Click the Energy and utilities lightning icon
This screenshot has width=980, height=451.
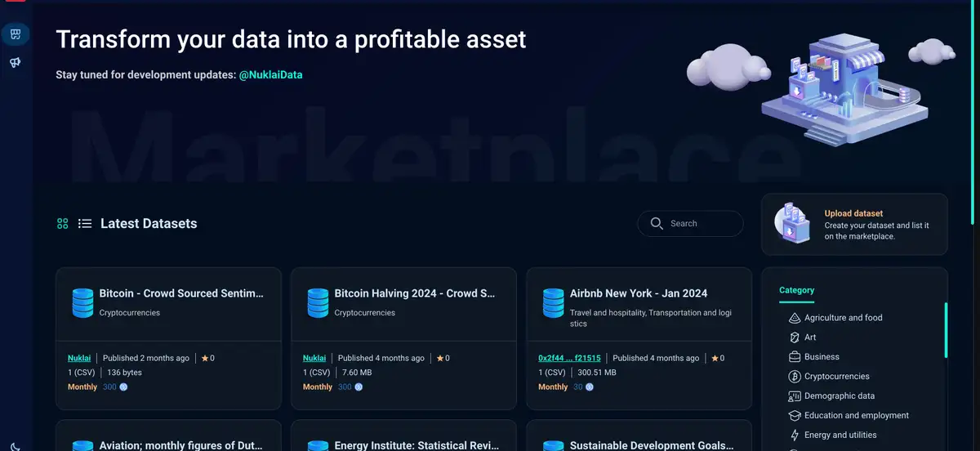click(794, 435)
